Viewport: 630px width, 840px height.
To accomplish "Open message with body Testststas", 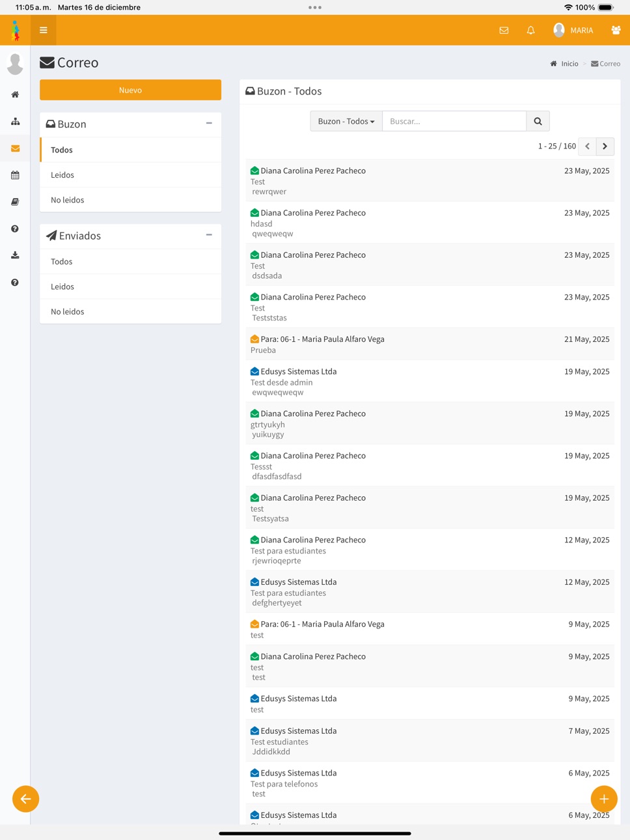I will [430, 307].
